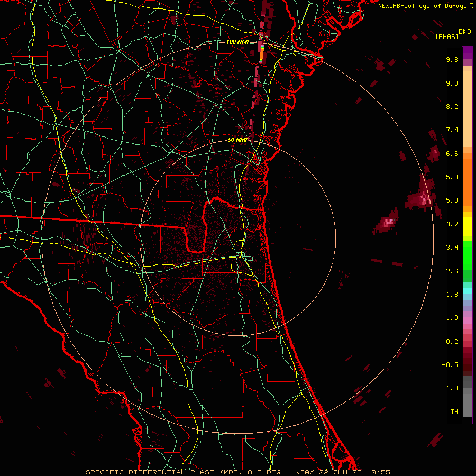
Task: Click the 50 NMI range ring label
Action: tap(237, 140)
